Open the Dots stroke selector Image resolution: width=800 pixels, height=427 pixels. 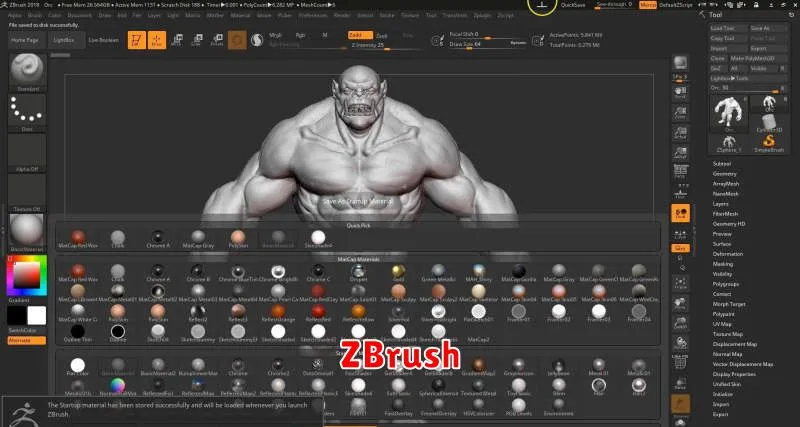click(x=28, y=112)
